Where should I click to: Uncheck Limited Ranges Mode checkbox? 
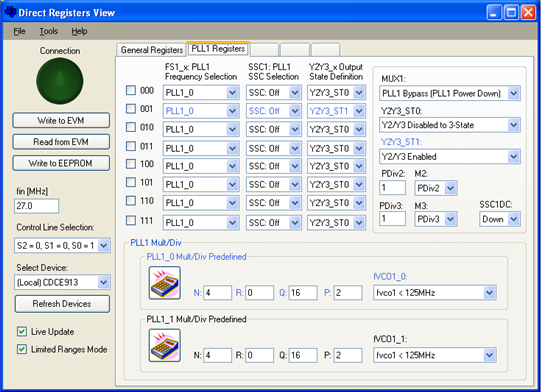pyautogui.click(x=22, y=349)
